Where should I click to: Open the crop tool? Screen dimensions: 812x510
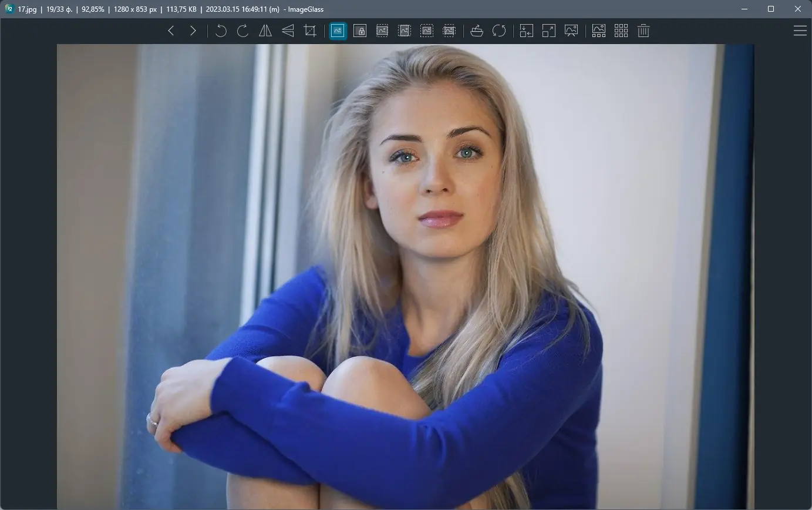click(310, 31)
